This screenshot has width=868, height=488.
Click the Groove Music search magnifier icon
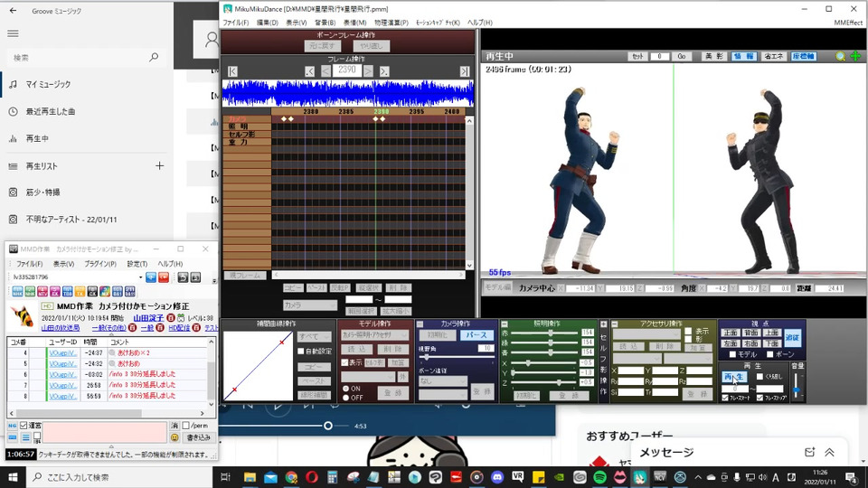[154, 57]
